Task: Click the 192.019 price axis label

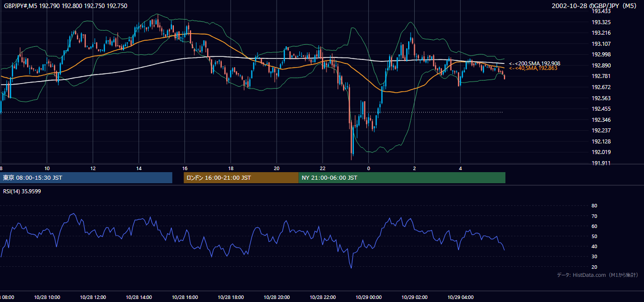Action: (601, 152)
